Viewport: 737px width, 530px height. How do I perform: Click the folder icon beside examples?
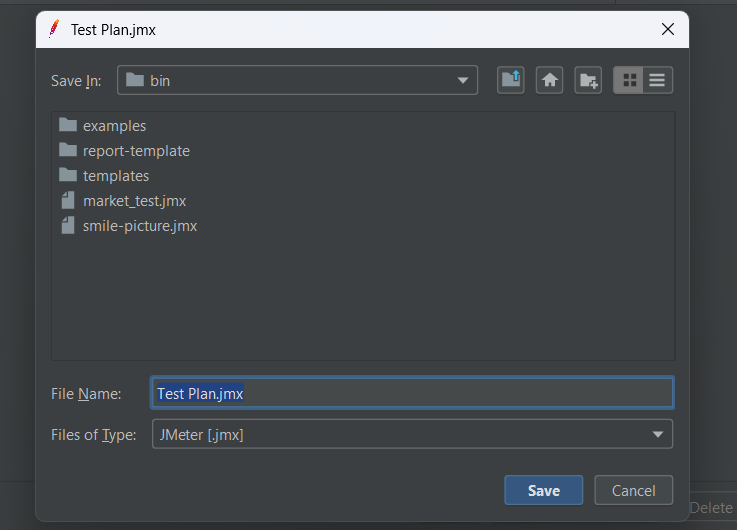coord(68,126)
